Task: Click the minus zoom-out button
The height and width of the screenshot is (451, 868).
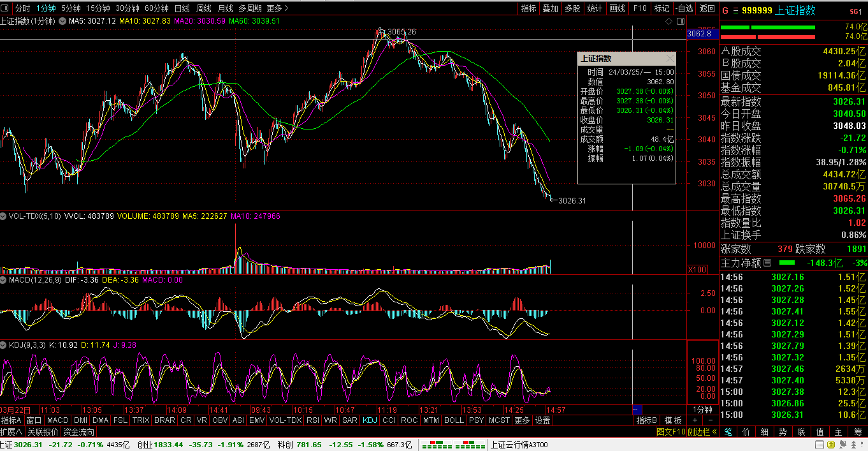Action: [x=710, y=420]
